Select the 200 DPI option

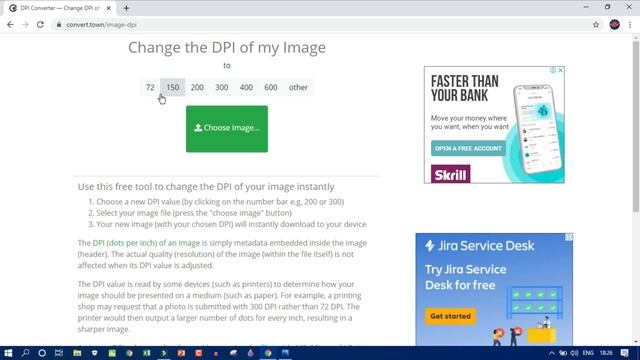[x=197, y=87]
